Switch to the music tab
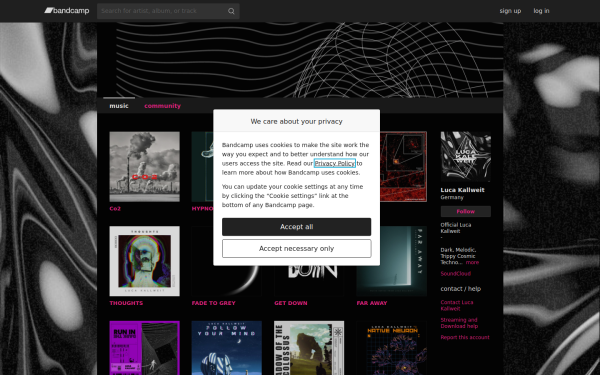 119,106
